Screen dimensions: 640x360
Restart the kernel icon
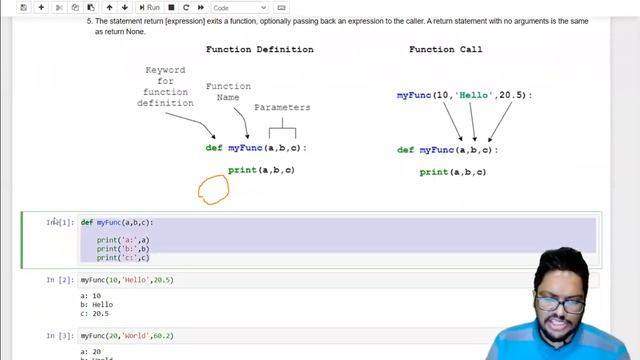coord(186,7)
